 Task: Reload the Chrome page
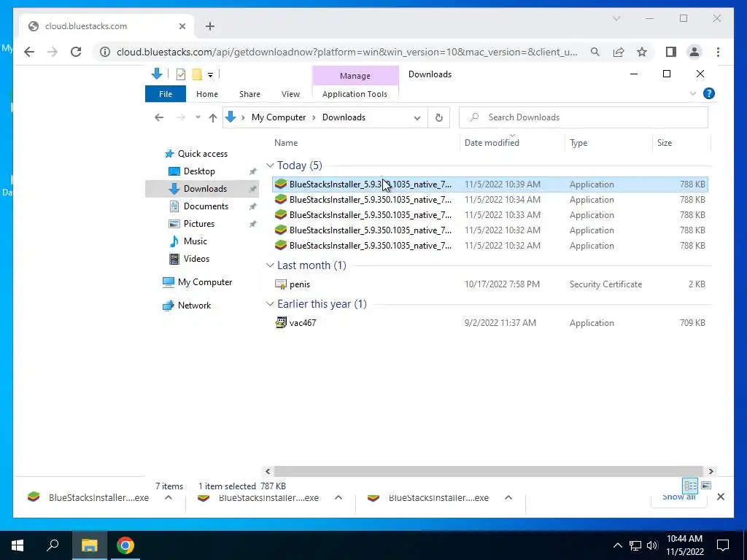pyautogui.click(x=76, y=52)
